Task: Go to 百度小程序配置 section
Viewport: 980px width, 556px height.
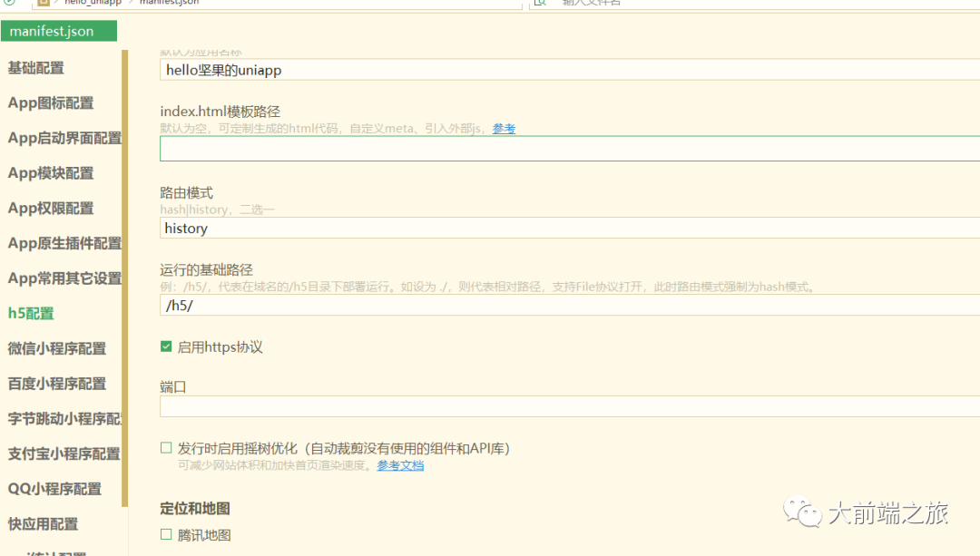Action: (57, 384)
